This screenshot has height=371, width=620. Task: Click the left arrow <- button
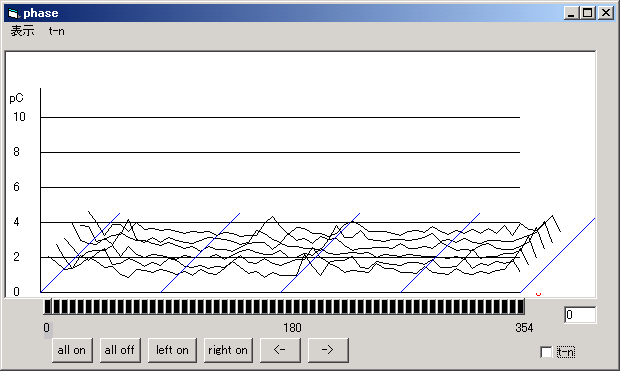[x=280, y=350]
